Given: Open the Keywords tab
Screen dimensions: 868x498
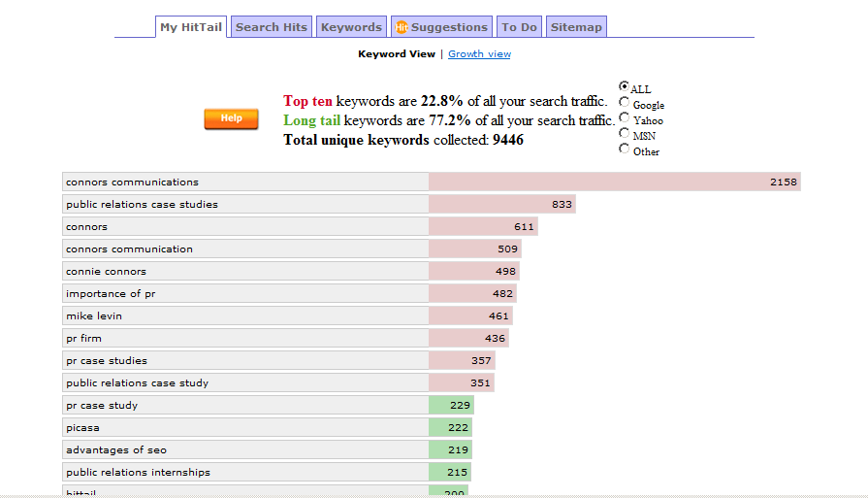Looking at the screenshot, I should [351, 27].
